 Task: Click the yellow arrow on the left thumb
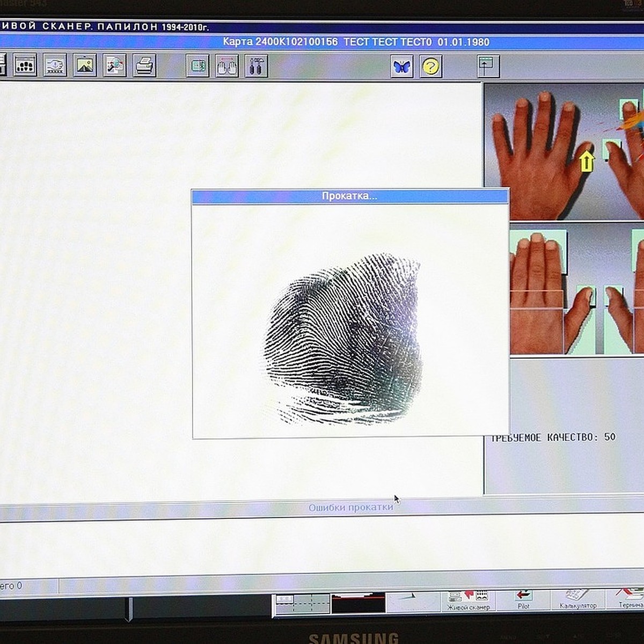[587, 160]
